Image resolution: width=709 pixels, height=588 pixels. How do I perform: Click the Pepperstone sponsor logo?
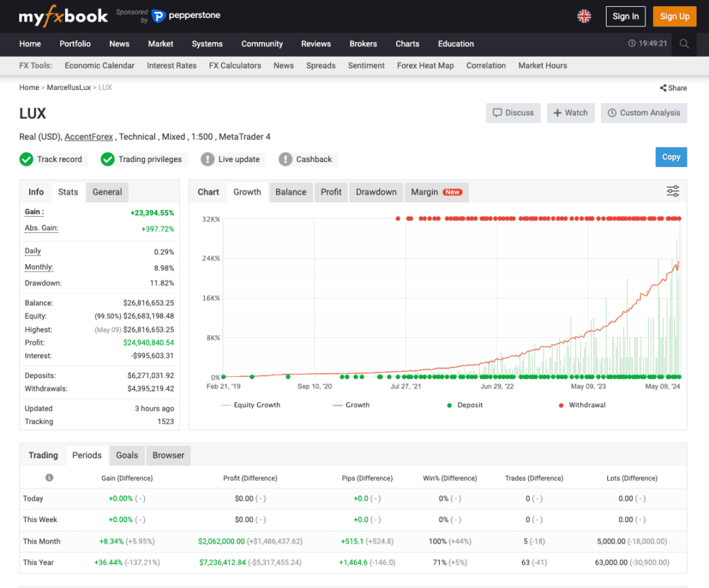point(186,16)
